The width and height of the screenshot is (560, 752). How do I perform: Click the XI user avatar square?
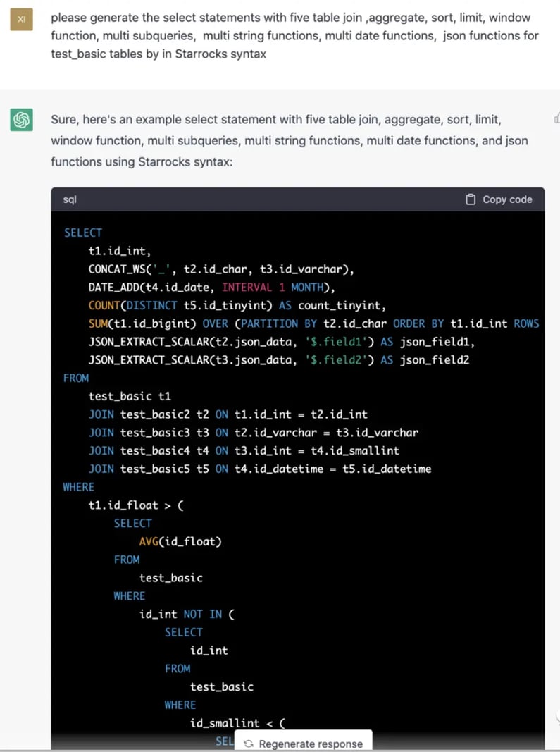point(20,19)
